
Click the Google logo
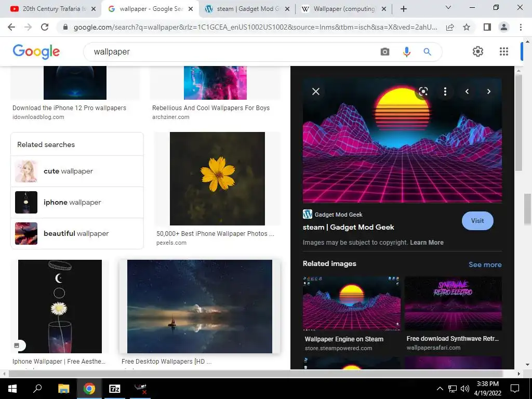[36, 51]
